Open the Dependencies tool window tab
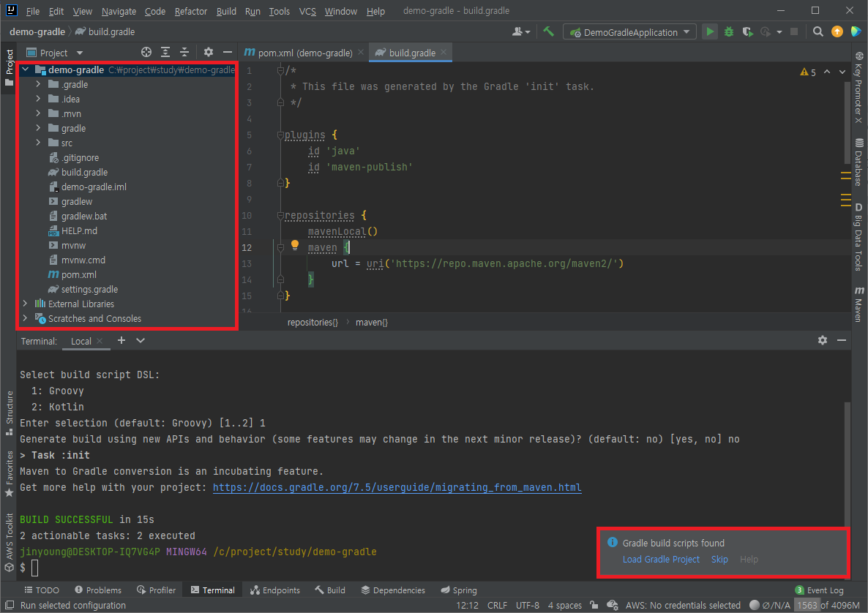Image resolution: width=868 pixels, height=613 pixels. tap(393, 590)
